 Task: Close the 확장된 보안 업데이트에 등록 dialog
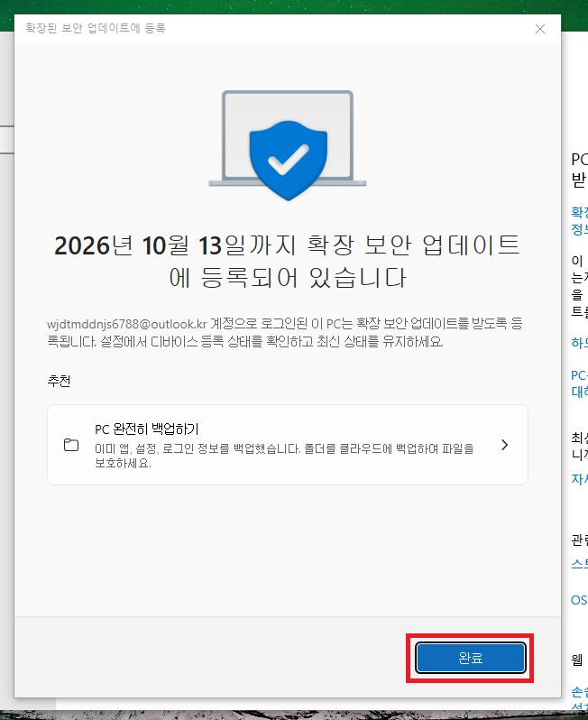pyautogui.click(x=540, y=29)
